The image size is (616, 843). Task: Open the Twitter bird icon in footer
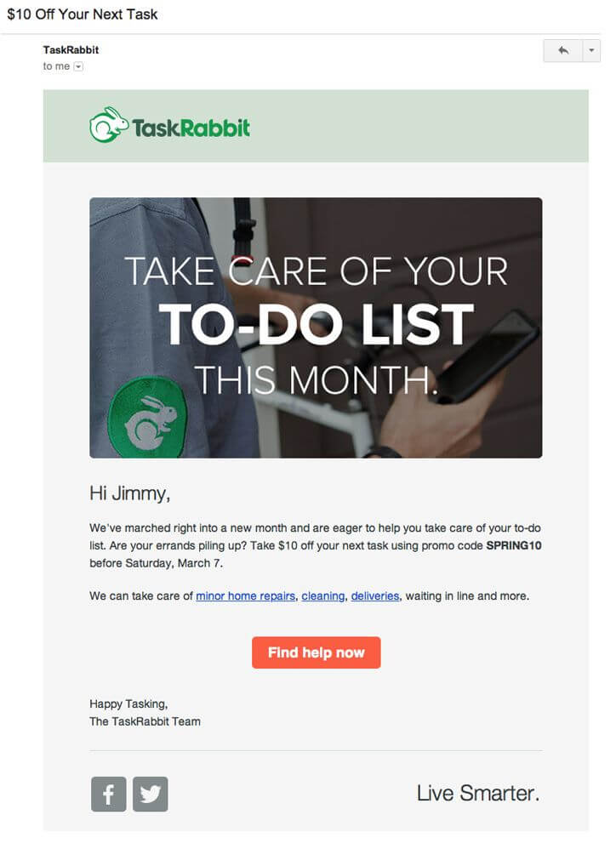(x=151, y=794)
